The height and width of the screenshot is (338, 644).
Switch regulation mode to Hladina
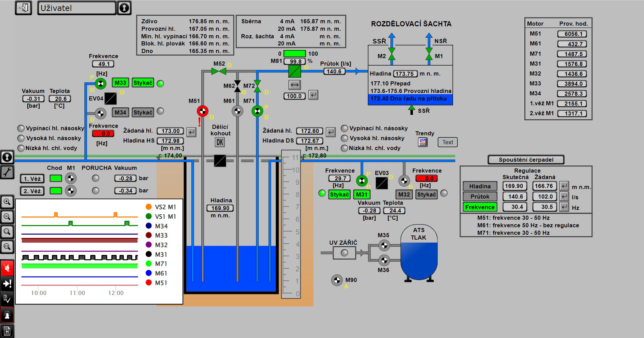click(x=480, y=186)
